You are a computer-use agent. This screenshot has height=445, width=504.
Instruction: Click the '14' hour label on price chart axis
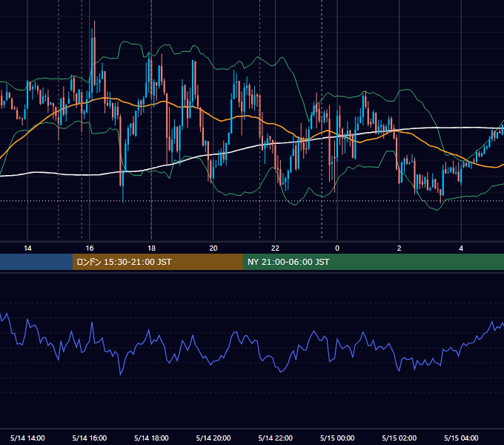[x=27, y=248]
